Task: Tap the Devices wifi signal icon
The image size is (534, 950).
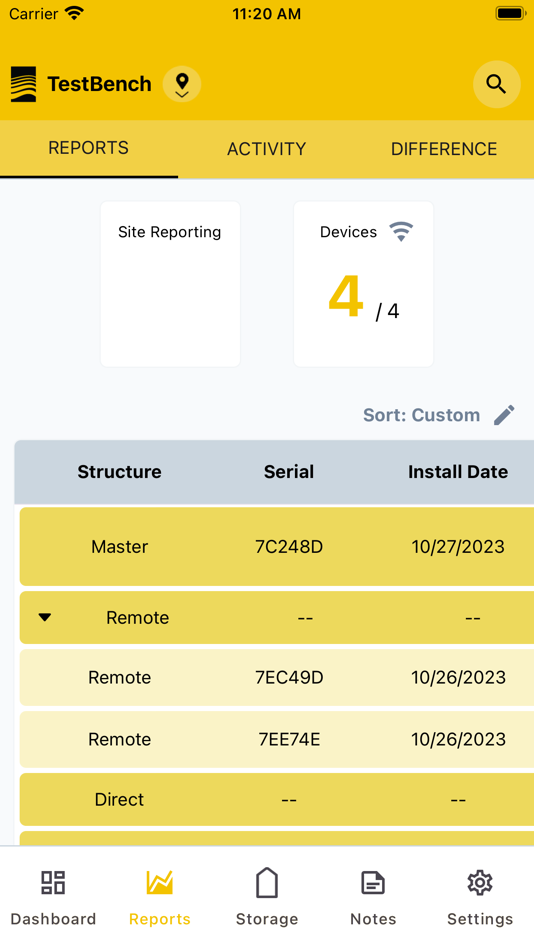Action: pos(401,231)
